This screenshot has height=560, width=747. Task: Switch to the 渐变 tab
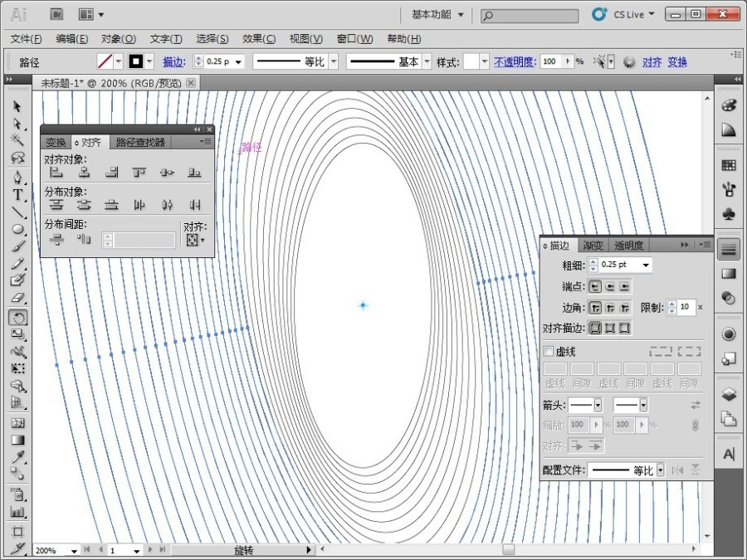[593, 246]
